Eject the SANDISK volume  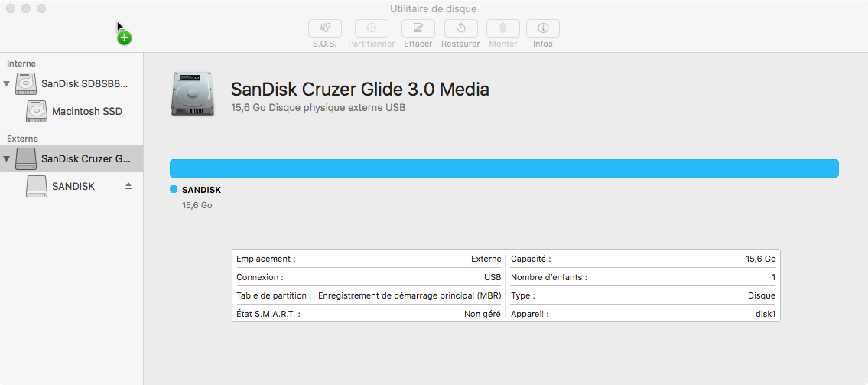[x=128, y=186]
